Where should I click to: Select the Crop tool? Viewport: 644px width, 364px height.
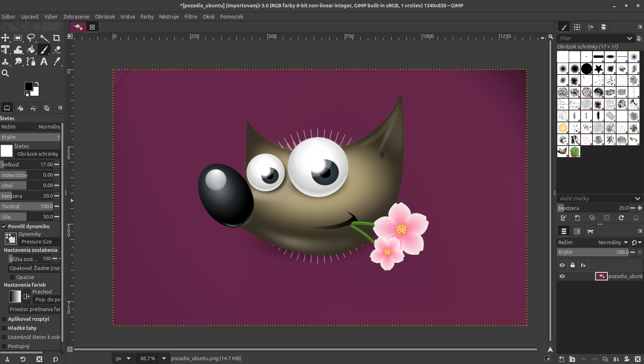(56, 38)
